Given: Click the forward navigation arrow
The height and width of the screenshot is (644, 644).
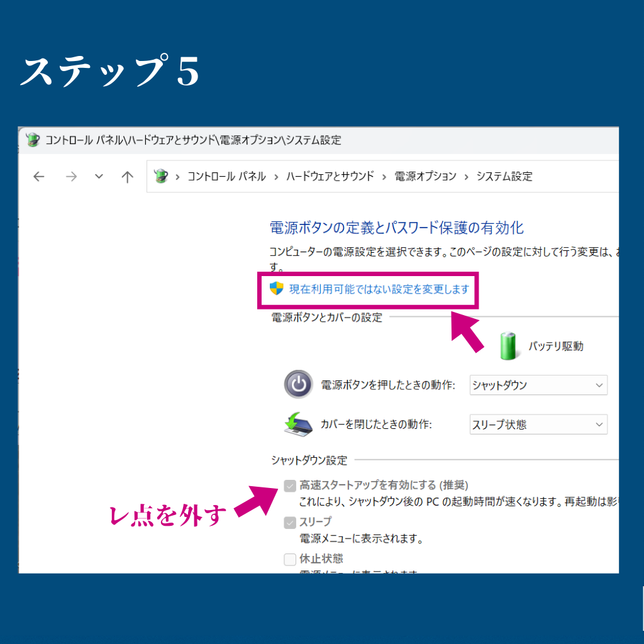Looking at the screenshot, I should (x=72, y=177).
